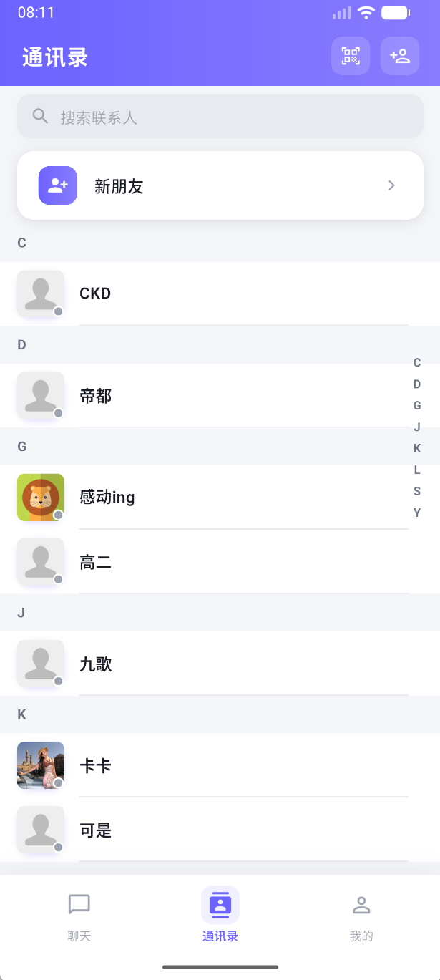The width and height of the screenshot is (440, 980).
Task: Tap the 搜索联系人 search field
Action: pyautogui.click(x=220, y=115)
